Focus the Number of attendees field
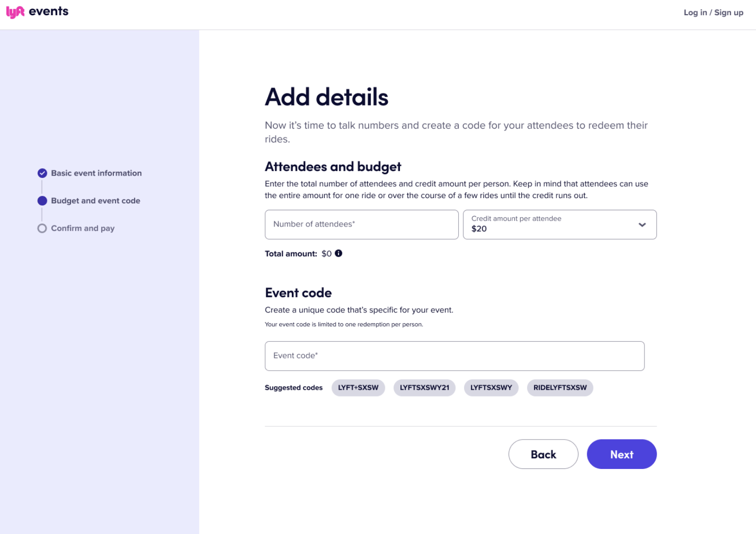Image resolution: width=756 pixels, height=534 pixels. pyautogui.click(x=361, y=224)
